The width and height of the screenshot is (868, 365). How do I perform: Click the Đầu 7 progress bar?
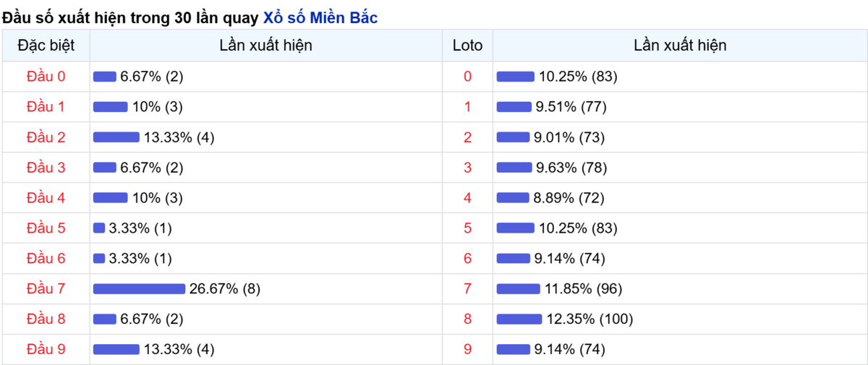[139, 289]
